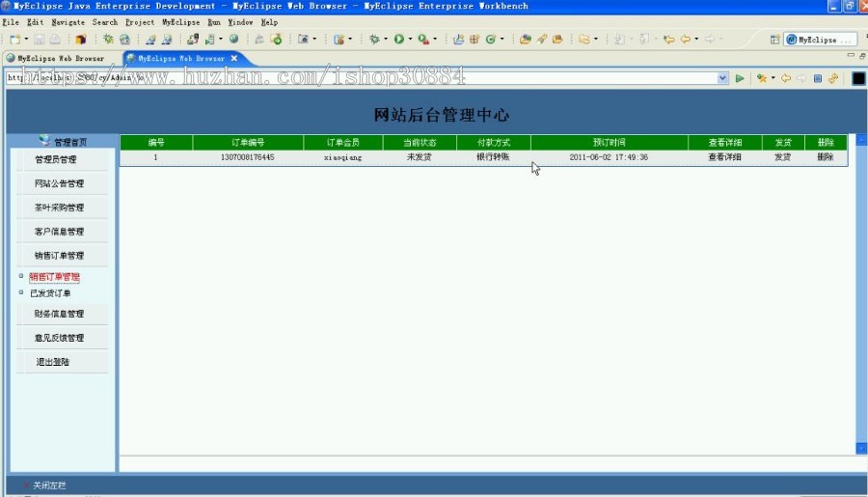Open 管理员管理 in the sidebar
Image resolution: width=868 pixels, height=497 pixels.
[56, 159]
